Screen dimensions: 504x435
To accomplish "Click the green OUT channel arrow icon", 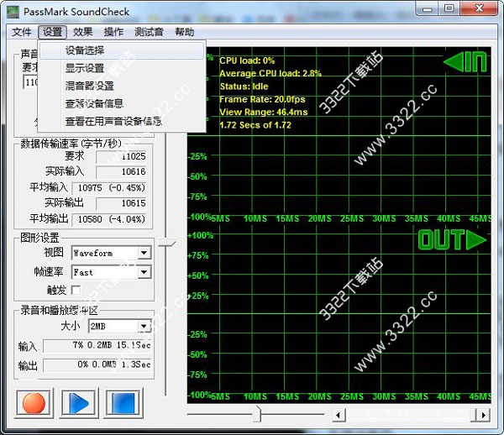I will coord(453,240).
